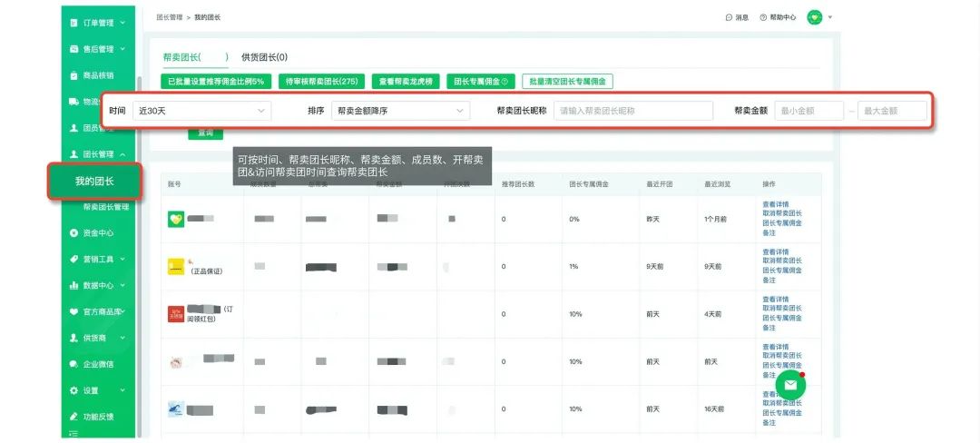Open 资金中心 in the sidebar
This screenshot has width=980, height=443.
[x=74, y=232]
